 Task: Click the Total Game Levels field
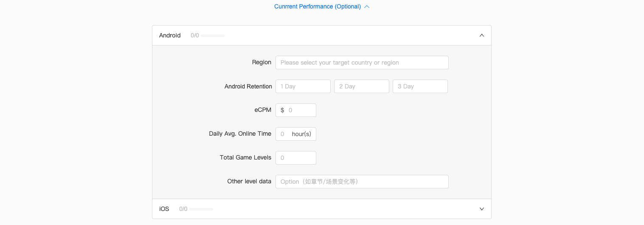[296, 158]
